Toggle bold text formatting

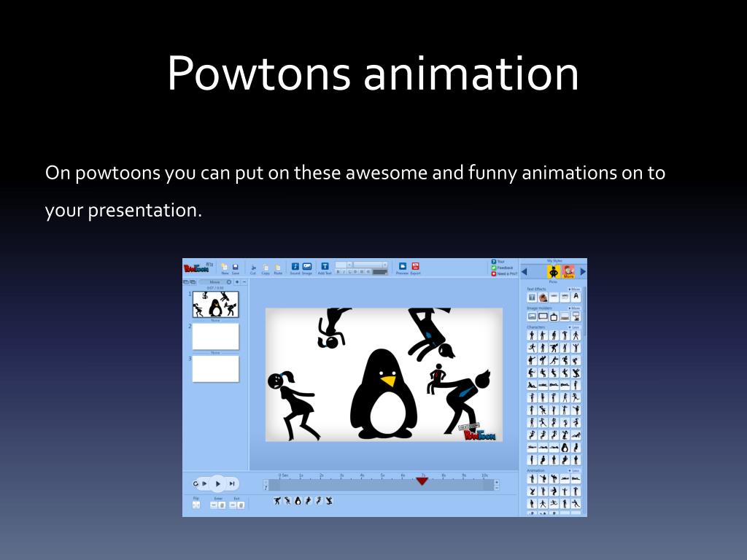[x=338, y=271]
